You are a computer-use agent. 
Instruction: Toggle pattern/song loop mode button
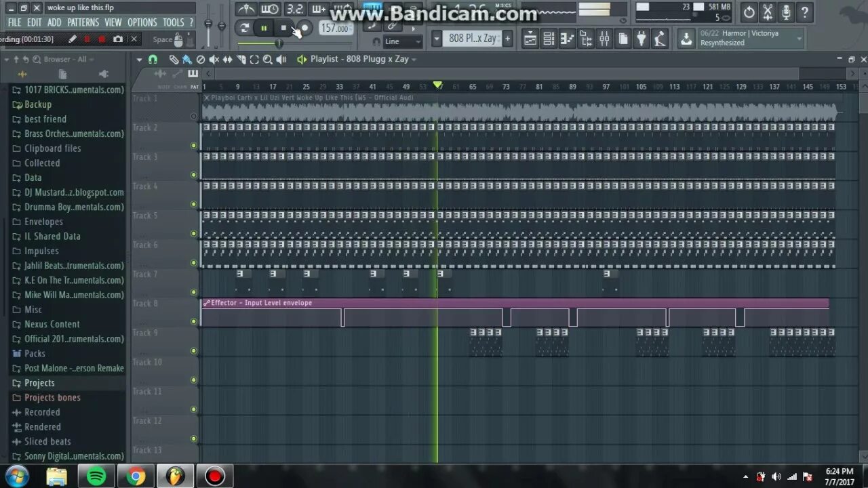(244, 28)
